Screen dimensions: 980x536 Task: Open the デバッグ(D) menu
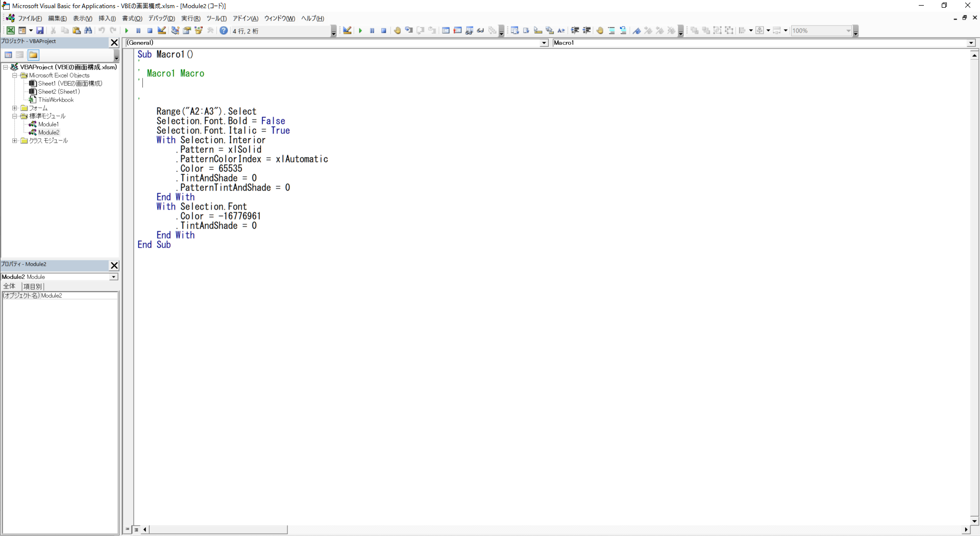point(161,18)
